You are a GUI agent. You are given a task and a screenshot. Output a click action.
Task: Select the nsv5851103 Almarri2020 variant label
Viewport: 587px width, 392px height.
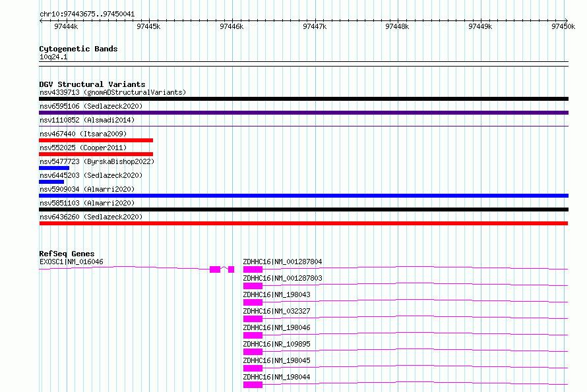(x=87, y=203)
